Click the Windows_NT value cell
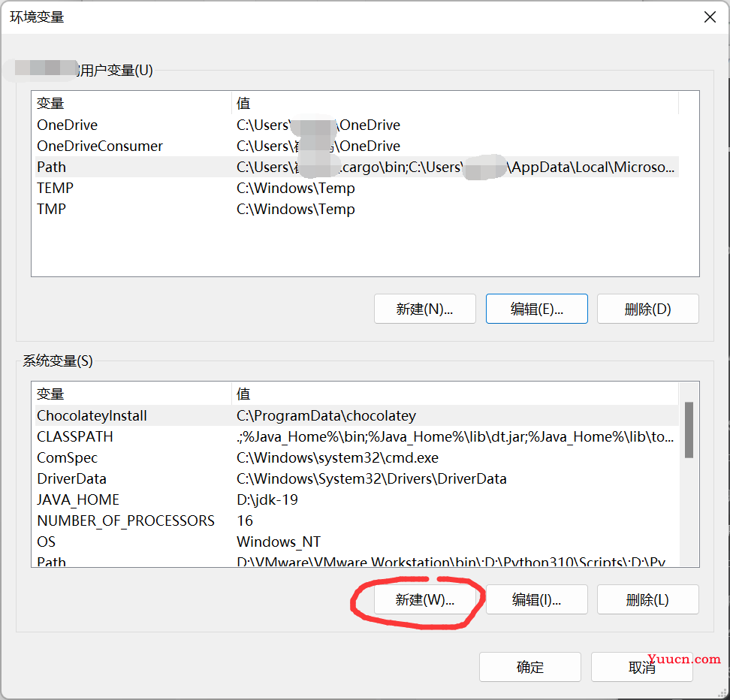The height and width of the screenshot is (700, 730). click(x=279, y=542)
